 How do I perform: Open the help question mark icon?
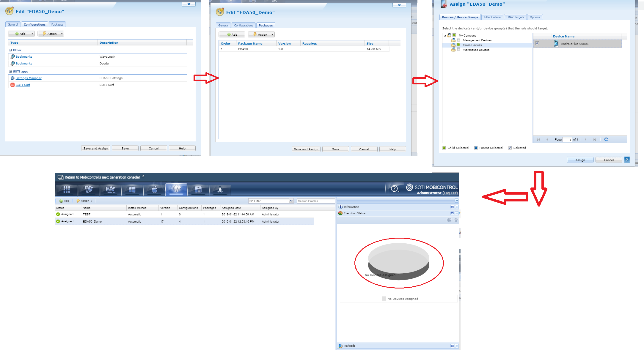[x=394, y=189]
